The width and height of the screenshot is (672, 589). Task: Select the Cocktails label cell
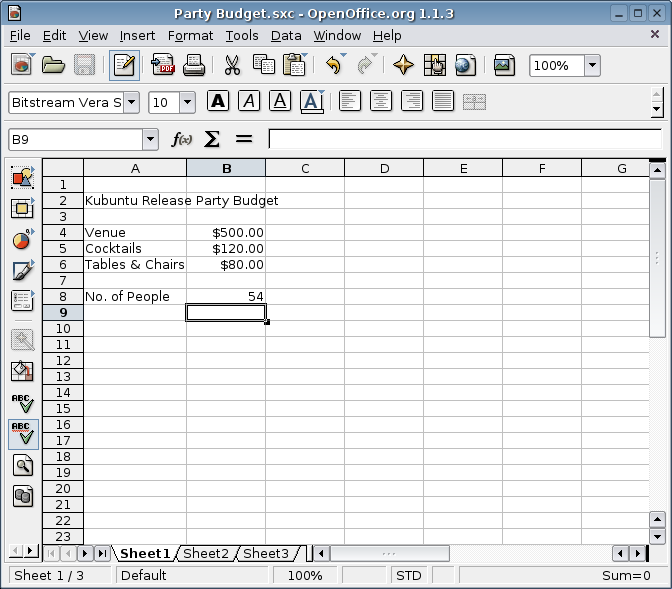click(x=135, y=249)
